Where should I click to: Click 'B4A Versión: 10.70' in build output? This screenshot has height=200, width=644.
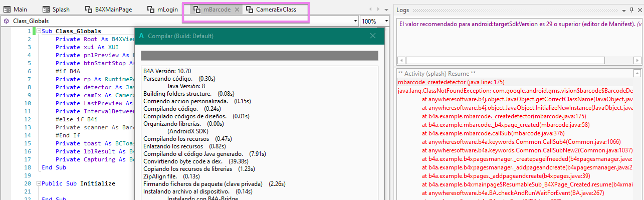[167, 71]
